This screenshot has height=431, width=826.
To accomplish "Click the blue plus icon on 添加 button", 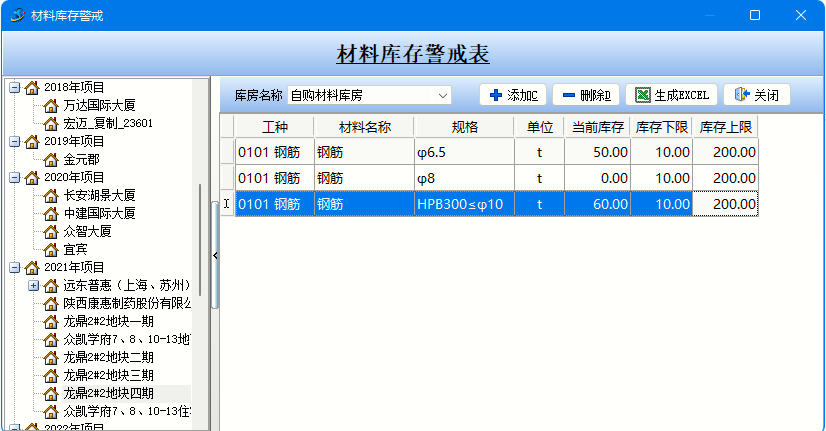I will tap(496, 95).
